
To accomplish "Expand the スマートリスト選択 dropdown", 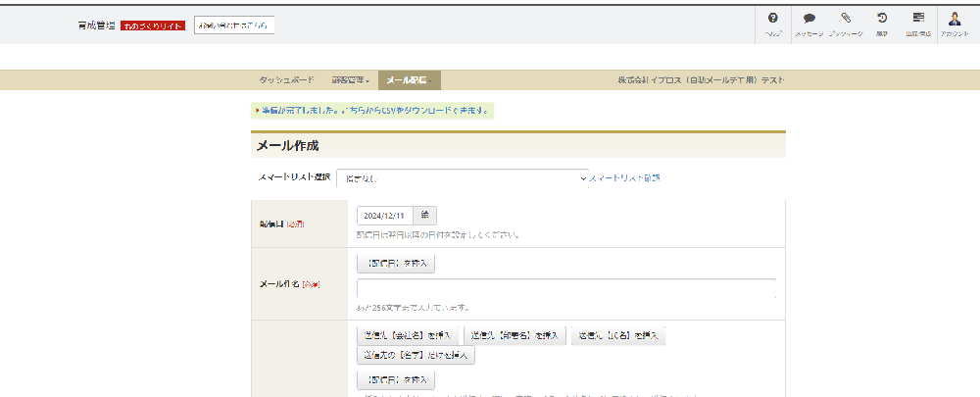I will pyautogui.click(x=463, y=178).
